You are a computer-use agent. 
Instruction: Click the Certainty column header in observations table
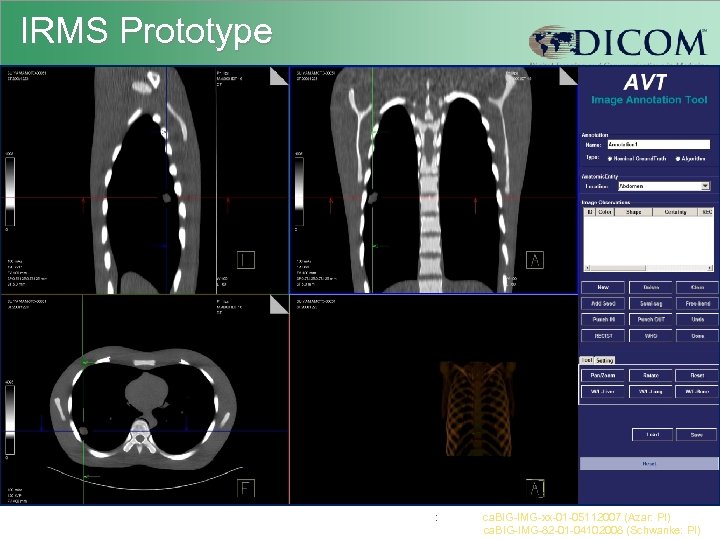[x=675, y=212]
